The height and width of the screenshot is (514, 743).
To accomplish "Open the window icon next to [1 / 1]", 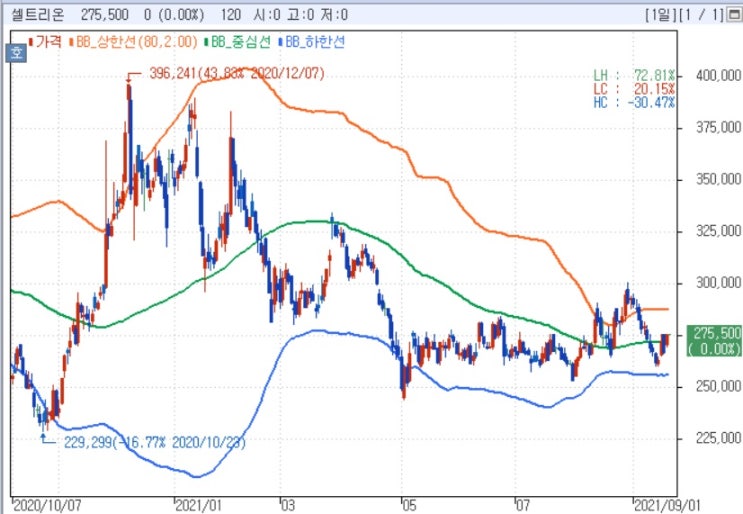I will [733, 15].
